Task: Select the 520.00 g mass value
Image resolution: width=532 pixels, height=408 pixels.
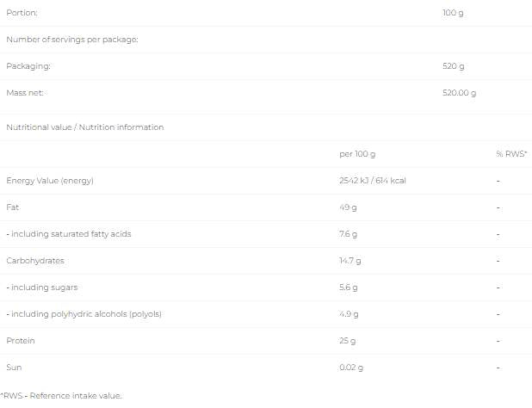Action: pos(458,92)
